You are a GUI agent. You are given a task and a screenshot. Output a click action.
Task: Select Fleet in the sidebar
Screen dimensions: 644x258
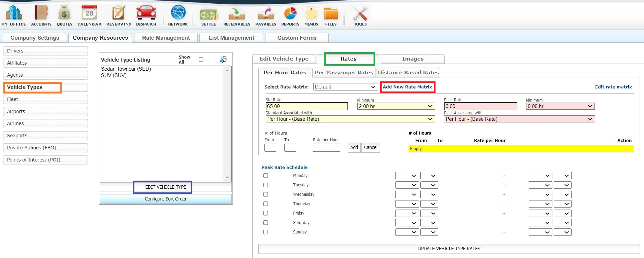tap(45, 99)
